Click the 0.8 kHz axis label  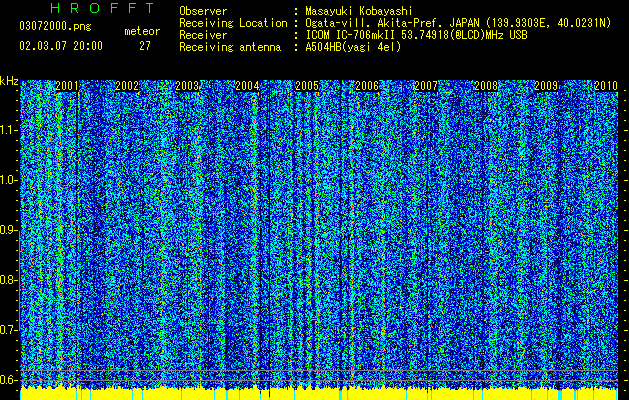tap(8, 280)
